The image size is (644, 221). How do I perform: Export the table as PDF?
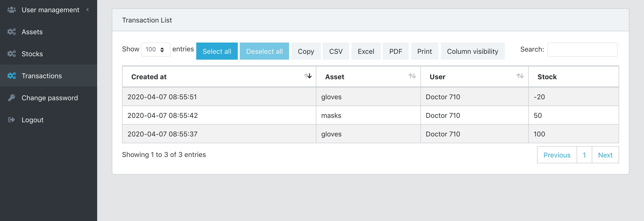pos(395,51)
